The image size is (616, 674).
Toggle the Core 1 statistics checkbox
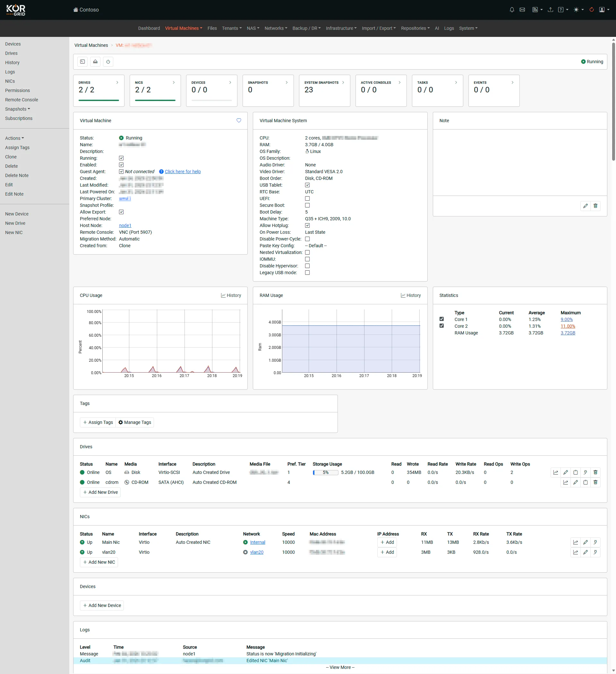coord(442,319)
